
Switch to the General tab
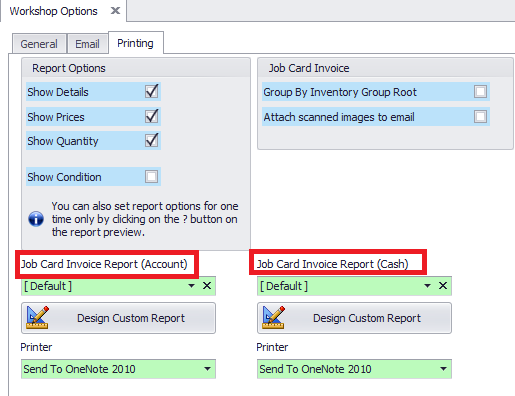coord(39,44)
